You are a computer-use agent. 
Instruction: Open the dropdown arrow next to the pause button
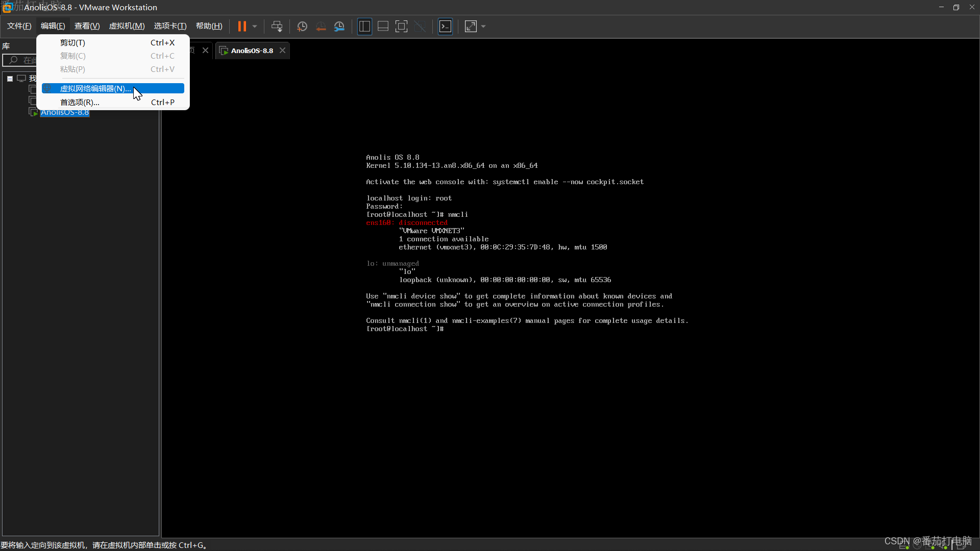(255, 27)
